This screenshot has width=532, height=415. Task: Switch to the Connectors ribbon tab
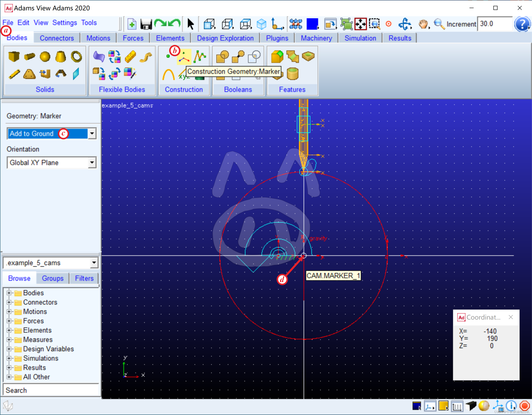pyautogui.click(x=57, y=38)
